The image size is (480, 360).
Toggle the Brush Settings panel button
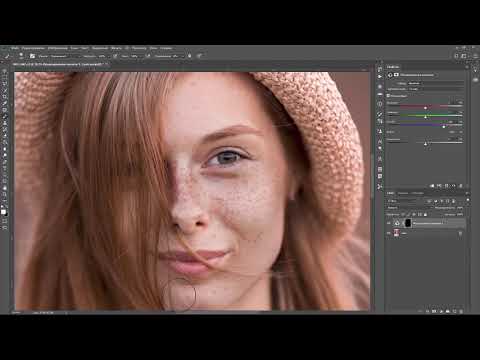click(x=32, y=56)
